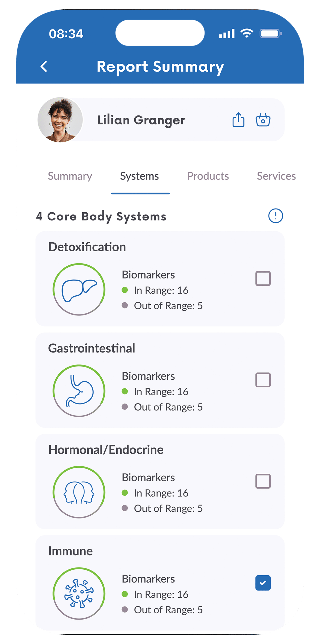
Task: Tap the share report icon
Action: point(238,120)
